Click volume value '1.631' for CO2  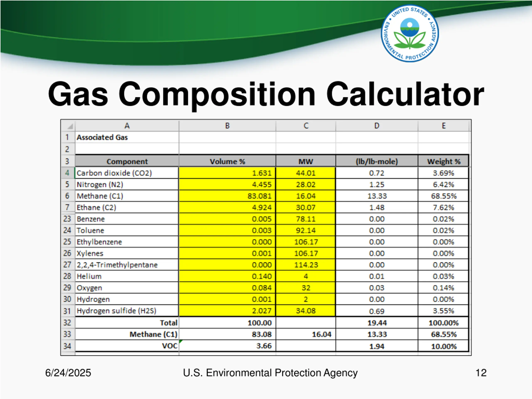[227, 173]
